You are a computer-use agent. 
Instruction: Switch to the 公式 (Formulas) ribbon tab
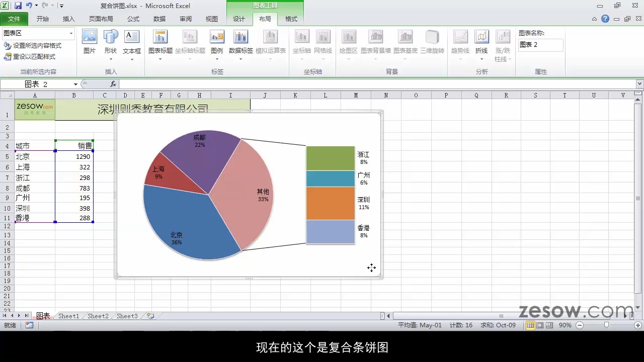(133, 19)
